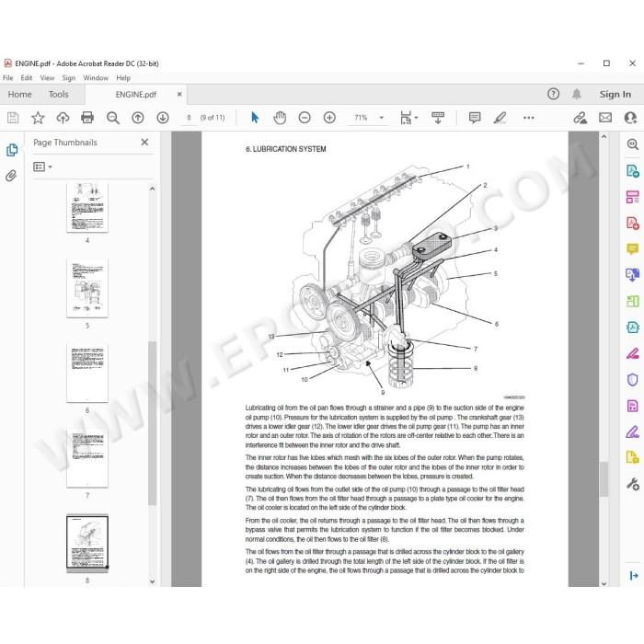
Task: Print the document with the printer icon
Action: [87, 118]
